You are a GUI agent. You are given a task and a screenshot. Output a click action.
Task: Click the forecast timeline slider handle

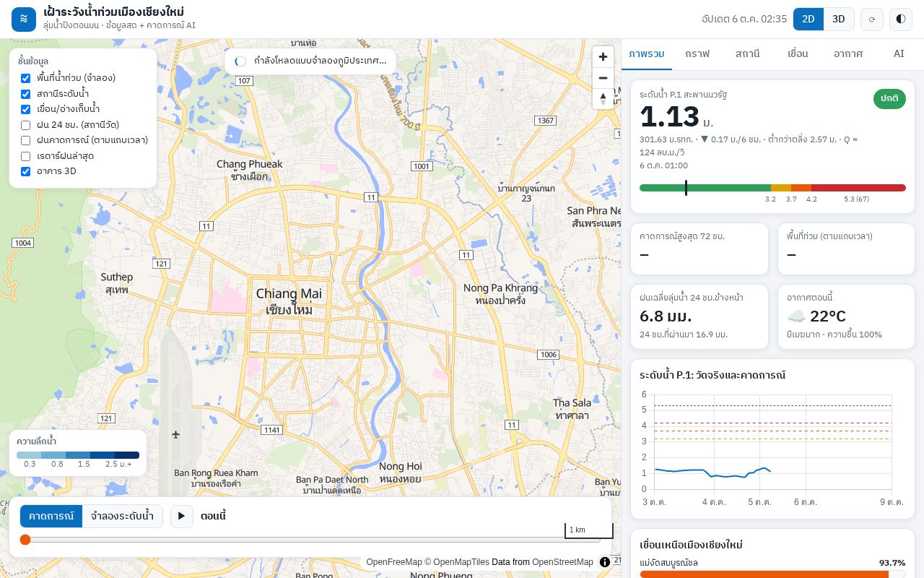tap(25, 540)
